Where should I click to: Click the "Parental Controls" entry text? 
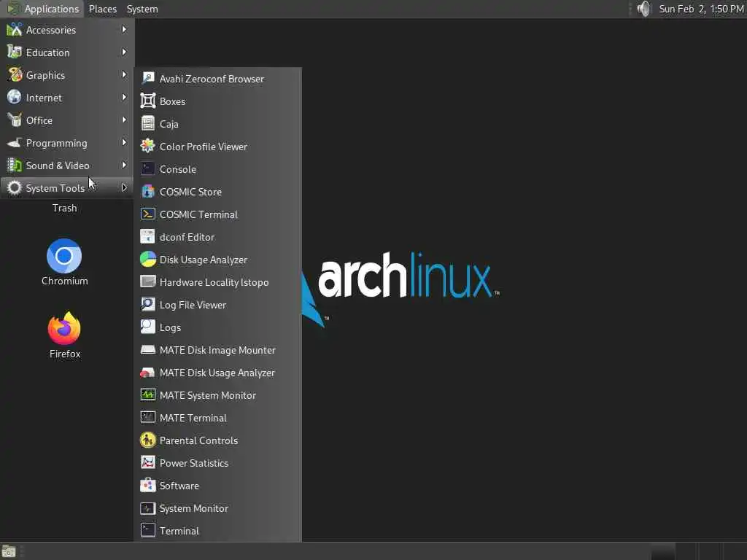tap(198, 440)
